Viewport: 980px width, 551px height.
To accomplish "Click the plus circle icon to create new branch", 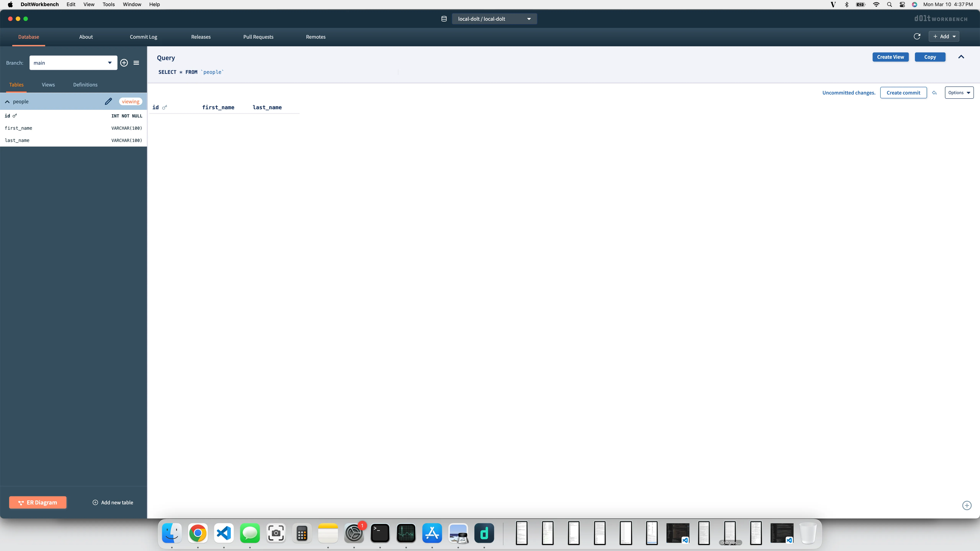I will tap(124, 63).
